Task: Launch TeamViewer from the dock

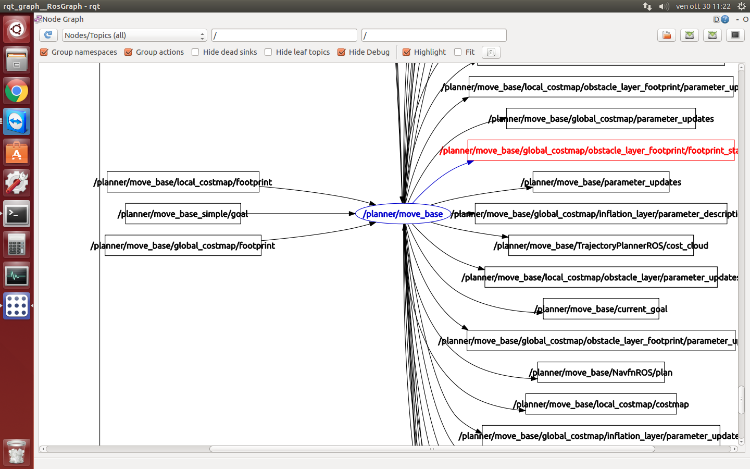Action: tap(16, 122)
